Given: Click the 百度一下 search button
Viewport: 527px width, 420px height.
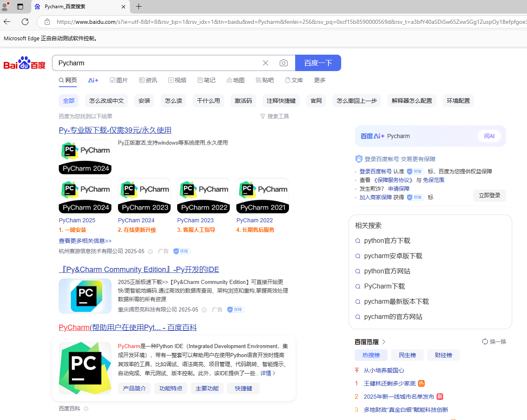Looking at the screenshot, I should [x=318, y=63].
